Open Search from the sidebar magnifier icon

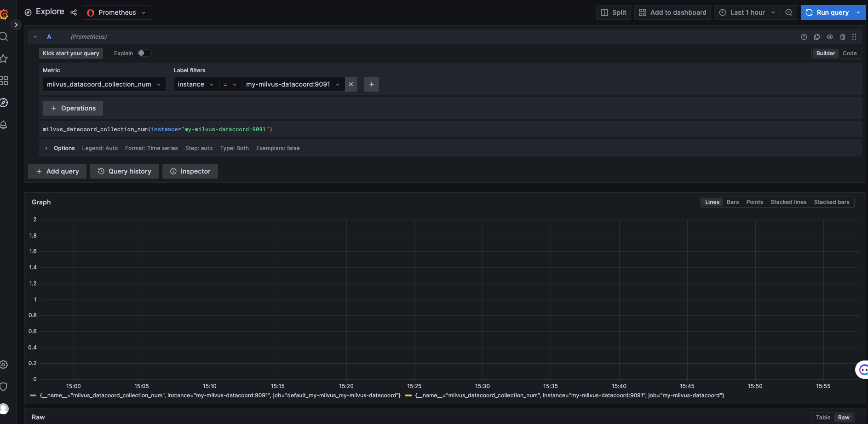(x=5, y=36)
